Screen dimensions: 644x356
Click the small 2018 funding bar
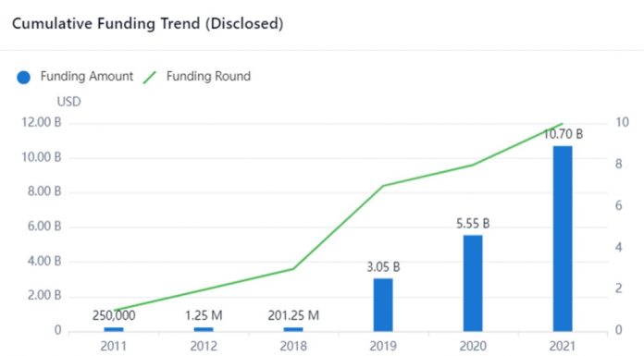293,329
